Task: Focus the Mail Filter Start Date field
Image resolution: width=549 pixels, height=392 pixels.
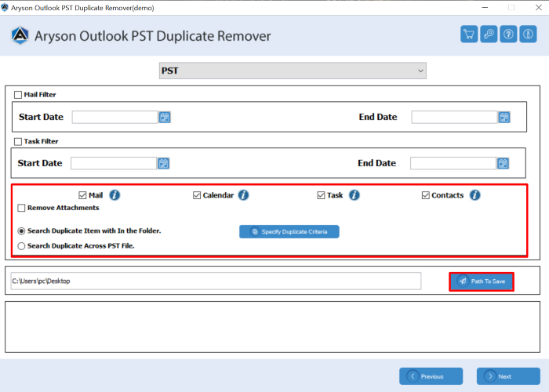Action: coord(115,118)
